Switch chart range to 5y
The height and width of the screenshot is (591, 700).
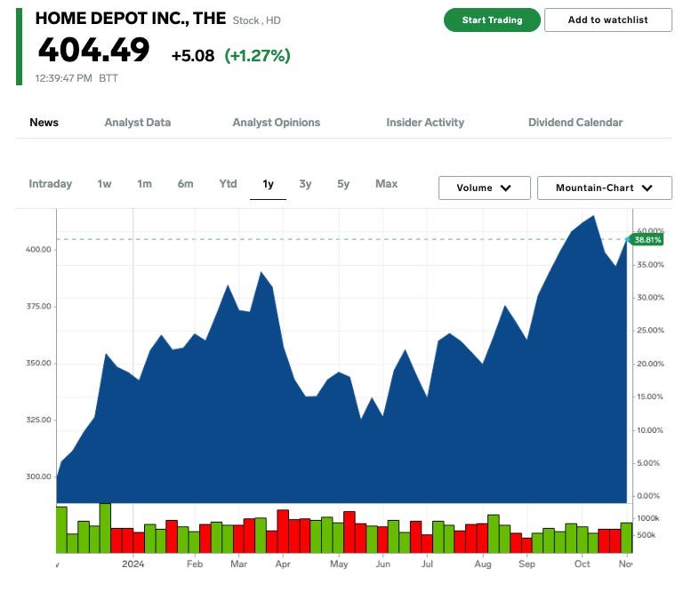343,184
